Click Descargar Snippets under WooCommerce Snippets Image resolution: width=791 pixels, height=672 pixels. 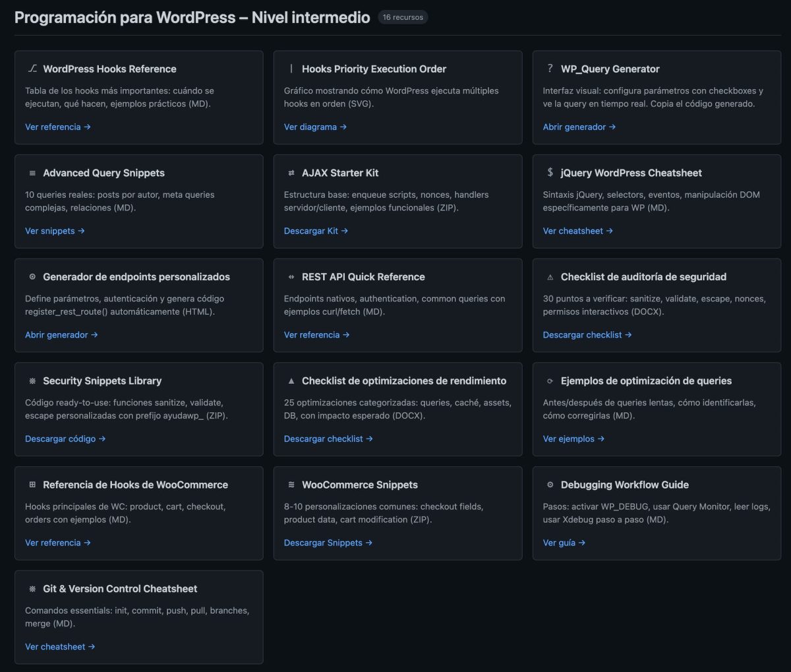pyautogui.click(x=328, y=543)
